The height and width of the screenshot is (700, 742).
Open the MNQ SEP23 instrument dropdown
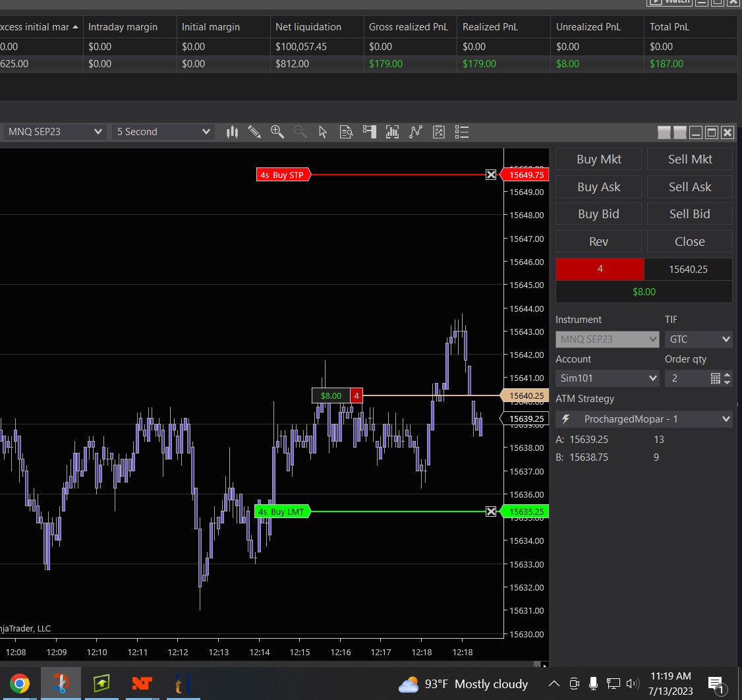(x=54, y=132)
